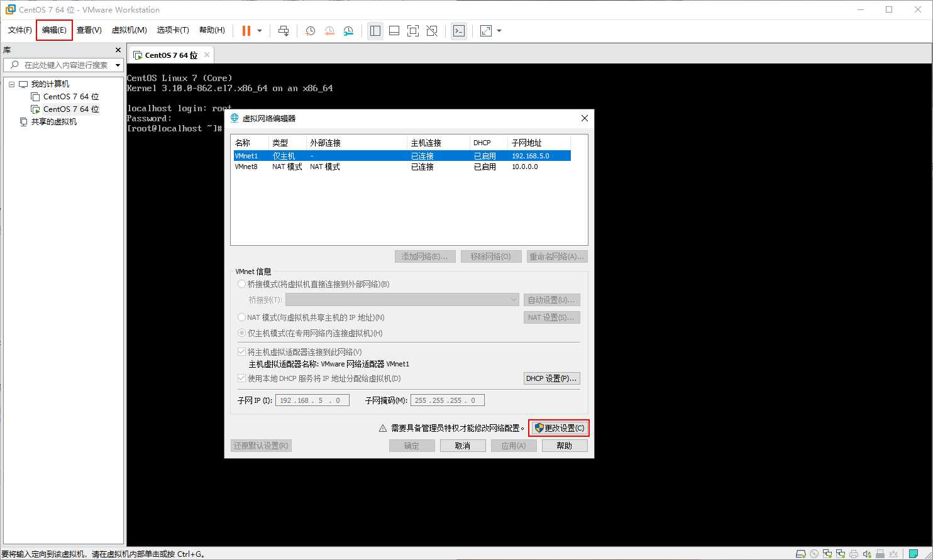Screen dimensions: 933x560
Task: Click the 自动设置(U)... button
Action: click(552, 300)
